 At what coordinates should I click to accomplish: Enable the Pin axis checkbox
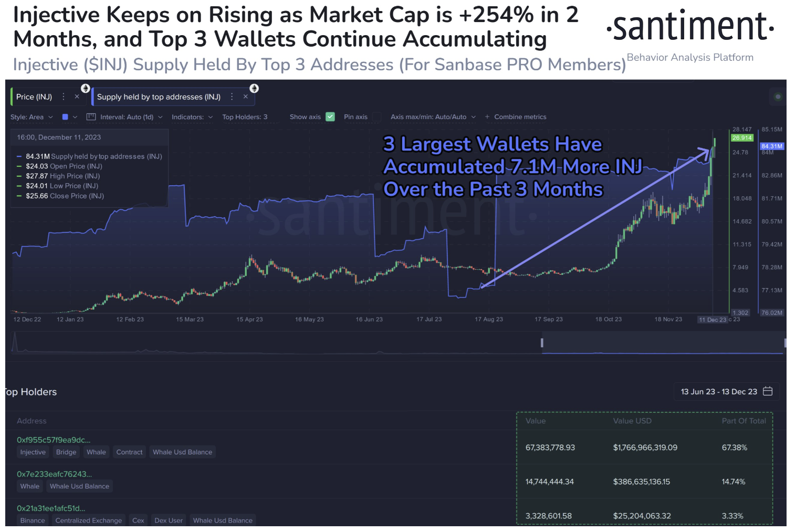point(377,117)
